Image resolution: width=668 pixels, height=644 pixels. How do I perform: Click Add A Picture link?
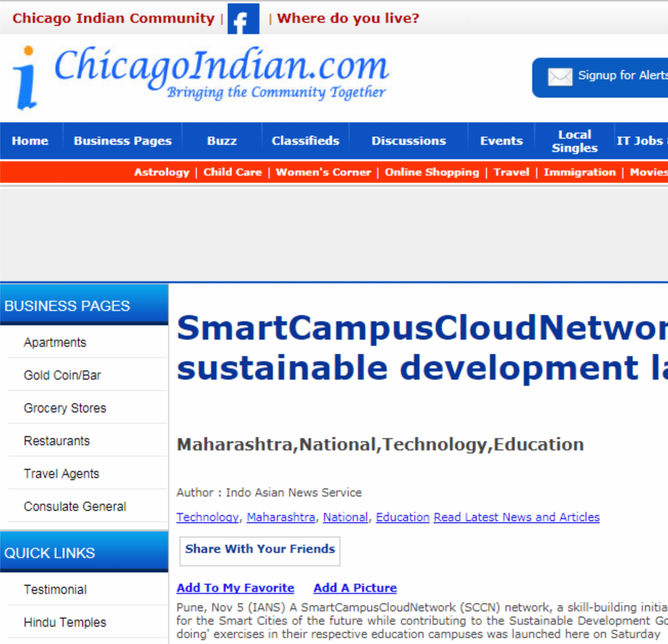[355, 588]
